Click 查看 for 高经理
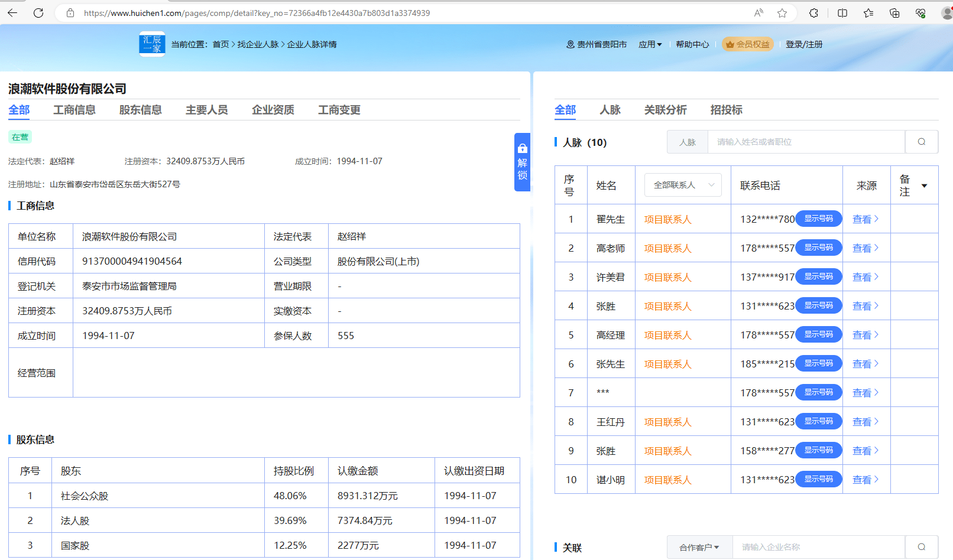Viewport: 953px width, 560px height. (x=866, y=335)
